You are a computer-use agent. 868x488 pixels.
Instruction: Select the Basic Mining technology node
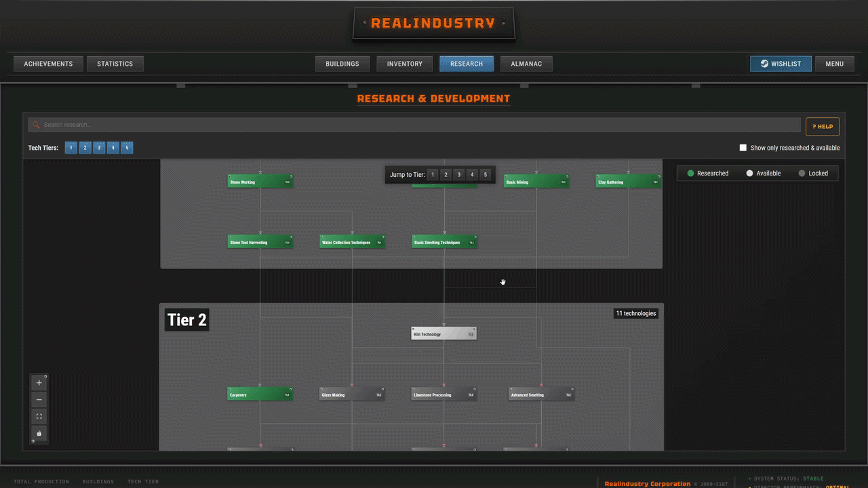[536, 182]
